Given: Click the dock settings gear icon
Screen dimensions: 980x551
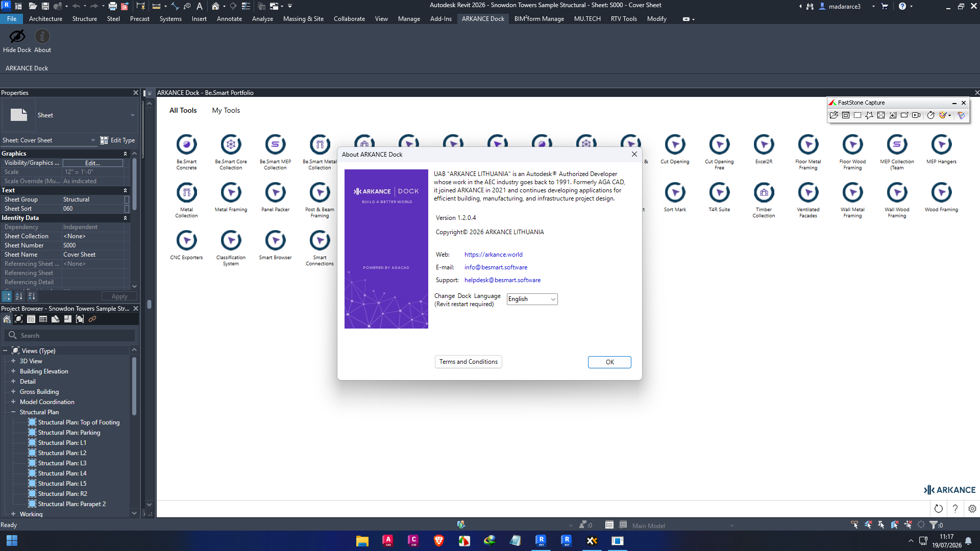Looking at the screenshot, I should tap(972, 509).
